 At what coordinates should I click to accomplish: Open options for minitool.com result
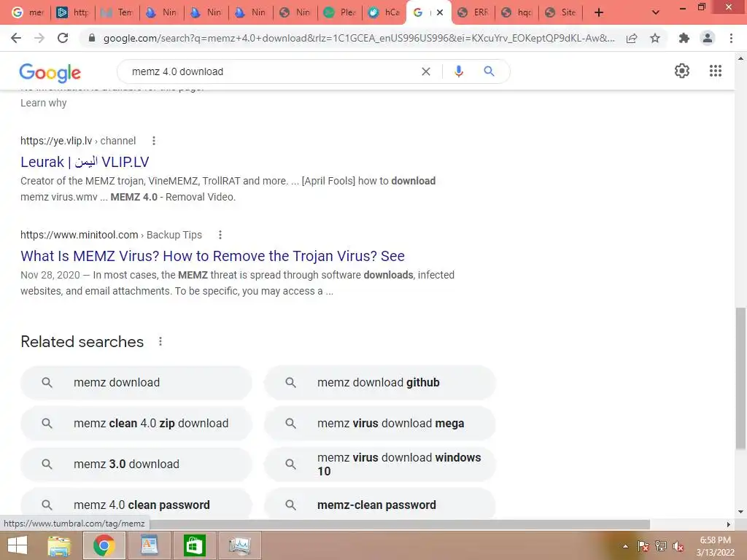(x=220, y=235)
